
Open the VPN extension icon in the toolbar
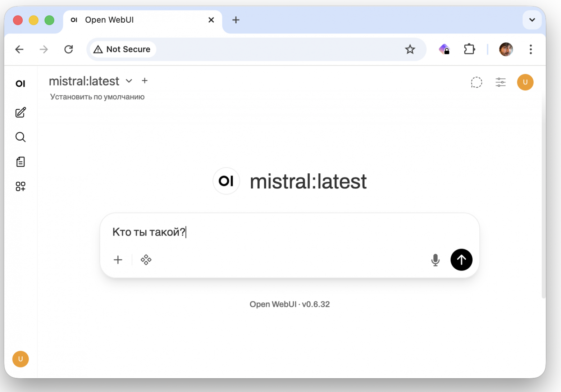pyautogui.click(x=444, y=49)
